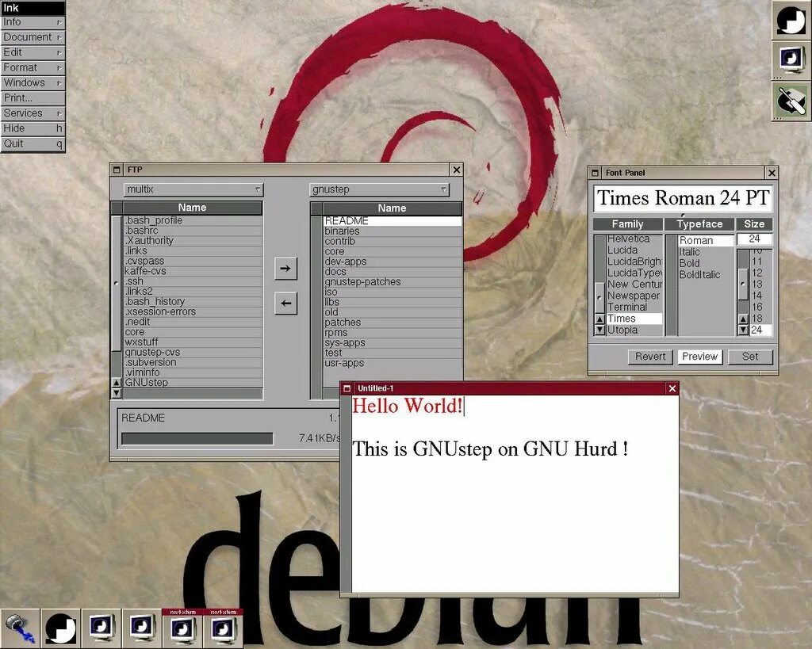
Task: Open the Services submenu
Action: 33,113
